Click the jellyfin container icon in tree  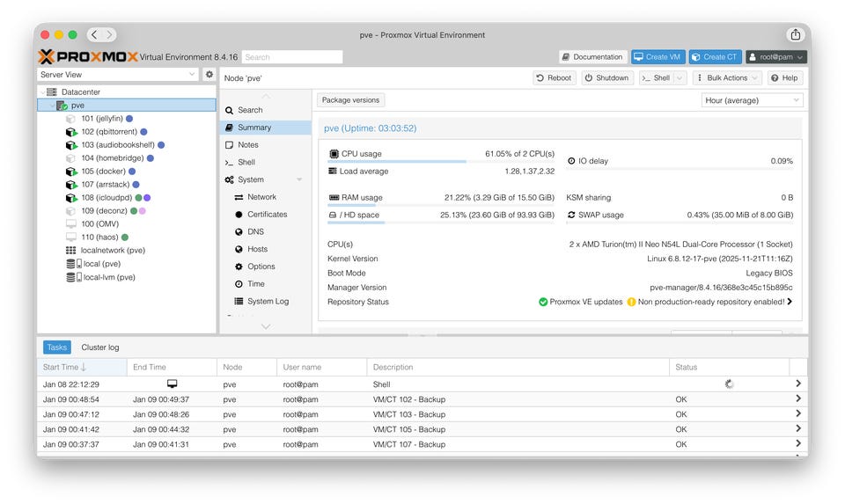point(71,118)
